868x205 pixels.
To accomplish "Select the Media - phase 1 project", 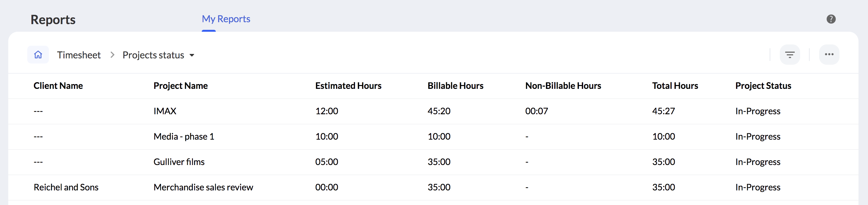I will pos(184,136).
